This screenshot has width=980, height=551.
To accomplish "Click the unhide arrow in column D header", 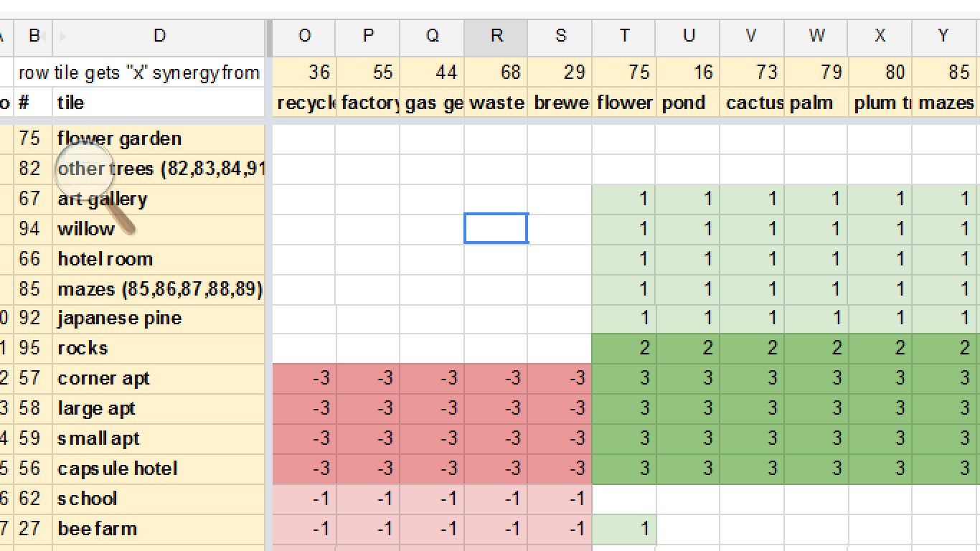I will pyautogui.click(x=62, y=35).
